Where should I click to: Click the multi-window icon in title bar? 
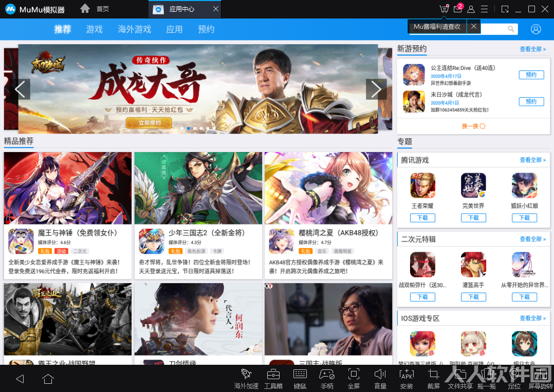click(505, 9)
